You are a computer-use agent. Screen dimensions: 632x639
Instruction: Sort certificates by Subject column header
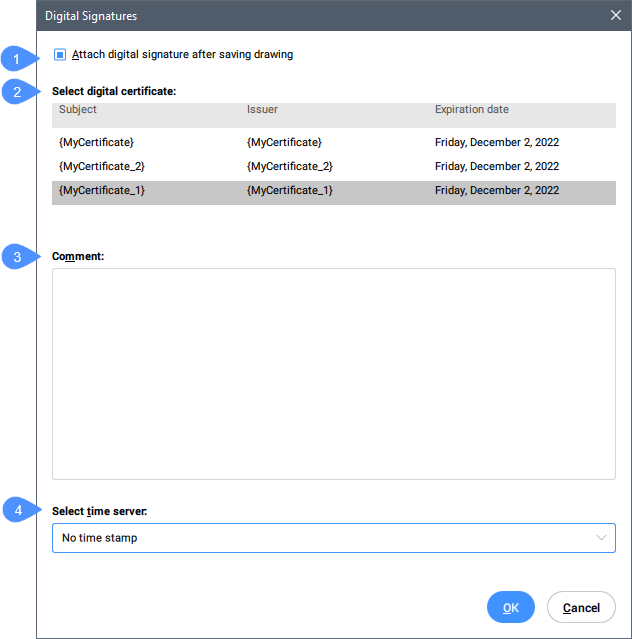point(78,109)
